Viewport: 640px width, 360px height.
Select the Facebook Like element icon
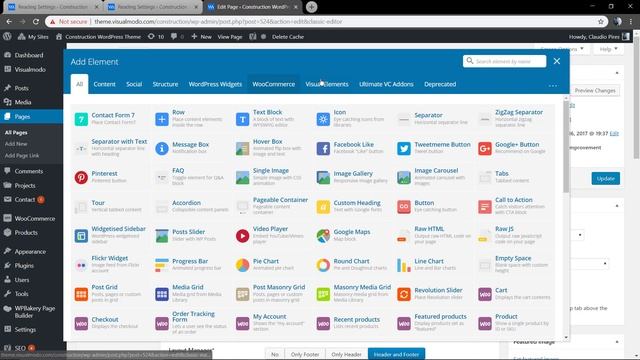(x=323, y=149)
